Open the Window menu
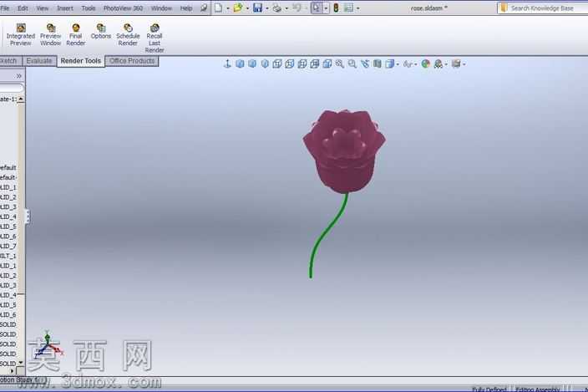This screenshot has width=588, height=392. point(161,8)
